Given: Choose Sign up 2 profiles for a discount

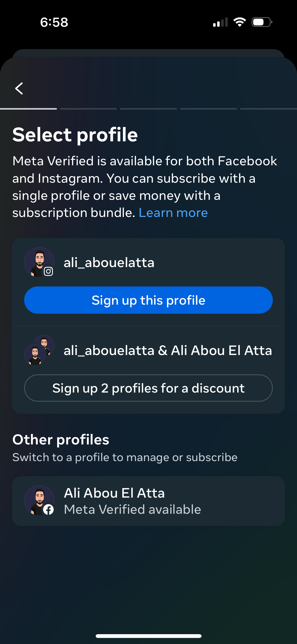Looking at the screenshot, I should (x=148, y=388).
